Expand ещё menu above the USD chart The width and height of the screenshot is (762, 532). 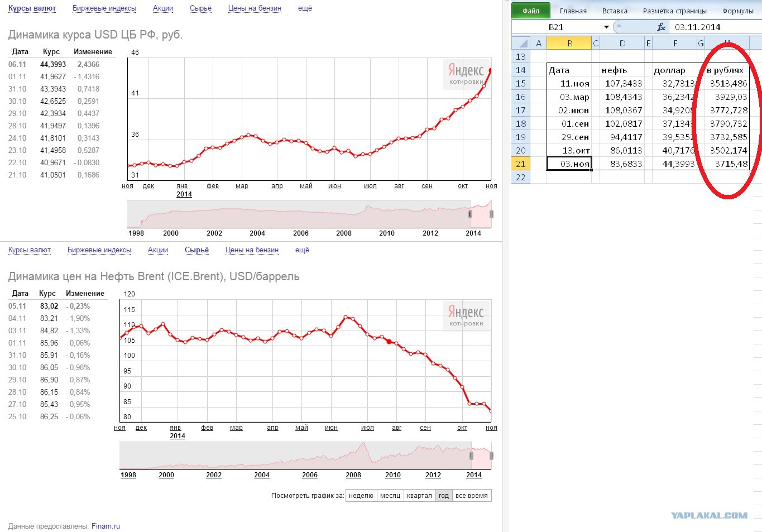[305, 8]
